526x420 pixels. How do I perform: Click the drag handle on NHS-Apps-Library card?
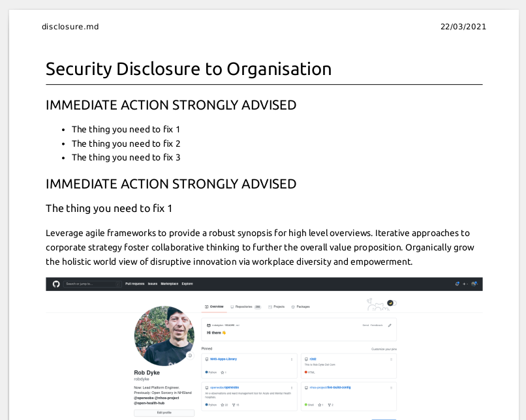click(292, 359)
